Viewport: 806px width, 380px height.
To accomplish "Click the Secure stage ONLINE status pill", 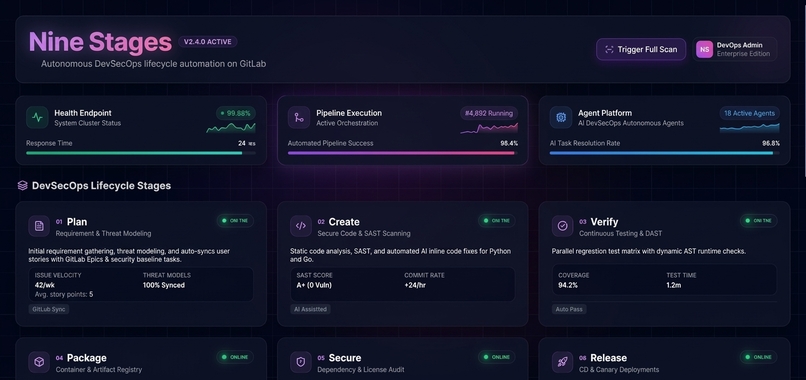I will point(497,357).
